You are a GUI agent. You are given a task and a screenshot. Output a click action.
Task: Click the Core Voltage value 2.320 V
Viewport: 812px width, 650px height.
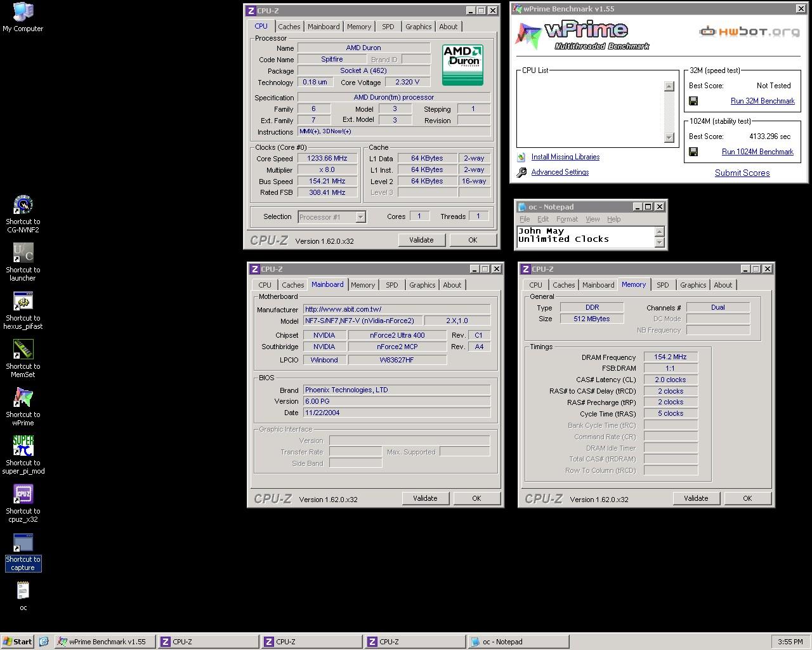click(x=407, y=83)
